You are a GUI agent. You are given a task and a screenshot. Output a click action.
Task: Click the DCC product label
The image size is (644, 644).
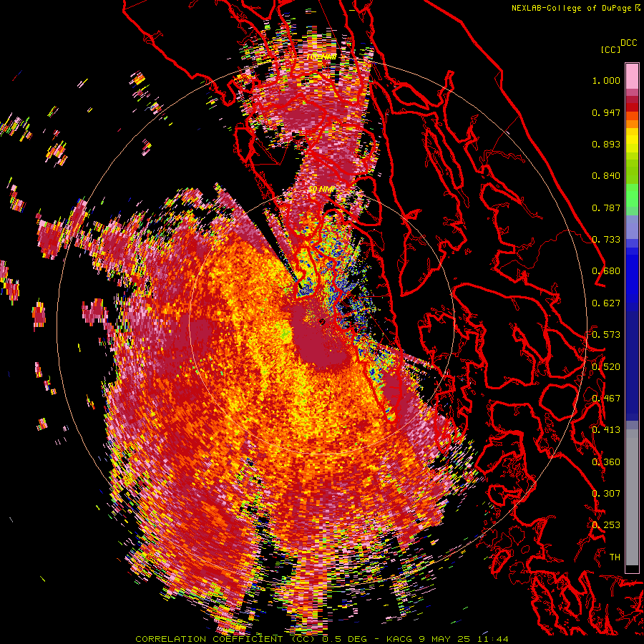click(x=628, y=43)
